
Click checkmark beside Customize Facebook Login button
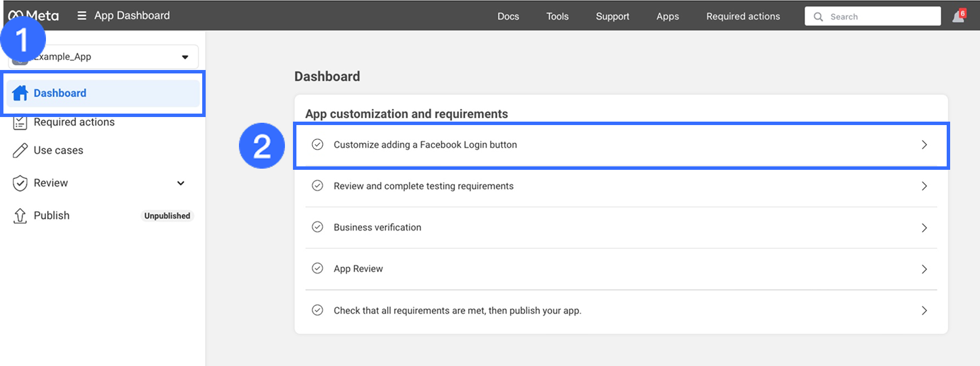pos(317,145)
